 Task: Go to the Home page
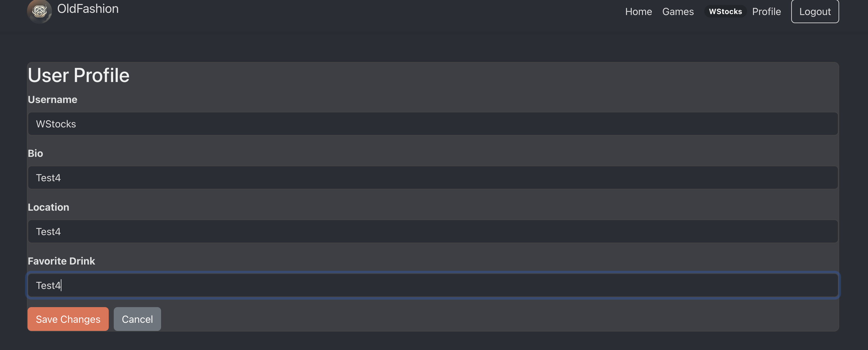[638, 12]
